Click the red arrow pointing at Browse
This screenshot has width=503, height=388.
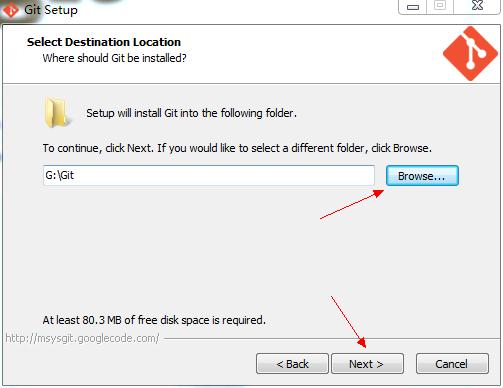[352, 204]
